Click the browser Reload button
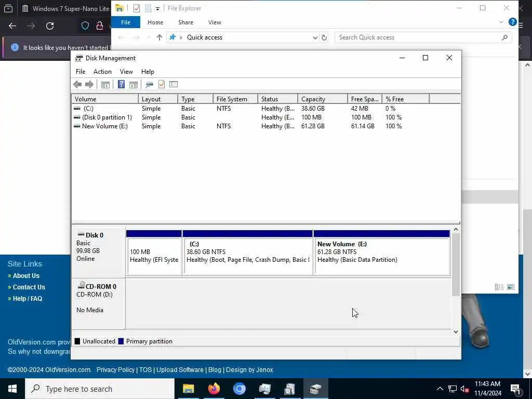This screenshot has width=532, height=399. [x=50, y=26]
